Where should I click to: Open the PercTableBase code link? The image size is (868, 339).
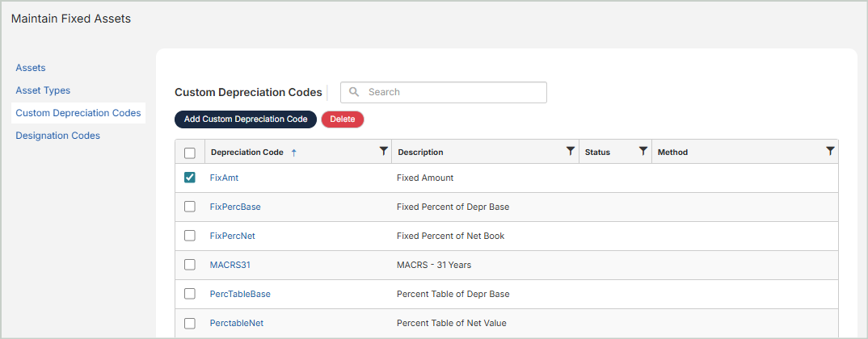(239, 294)
